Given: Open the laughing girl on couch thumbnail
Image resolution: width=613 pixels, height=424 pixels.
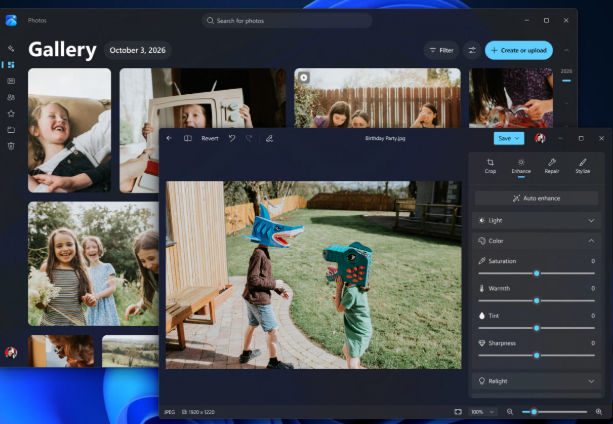Looking at the screenshot, I should click(70, 130).
